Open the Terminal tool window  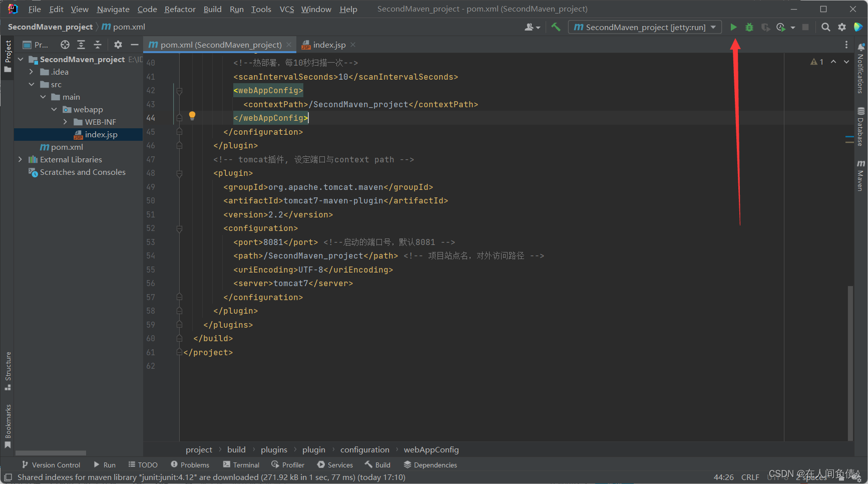point(241,465)
